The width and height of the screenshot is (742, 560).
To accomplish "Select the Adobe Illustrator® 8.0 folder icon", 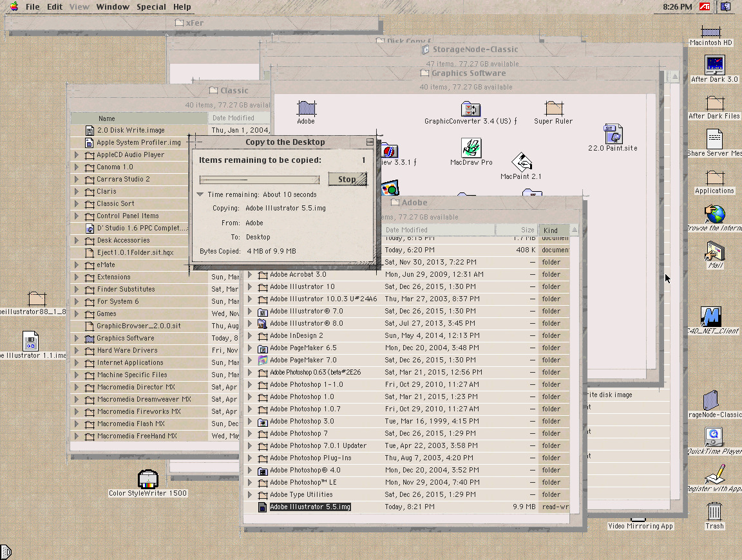I will (262, 324).
